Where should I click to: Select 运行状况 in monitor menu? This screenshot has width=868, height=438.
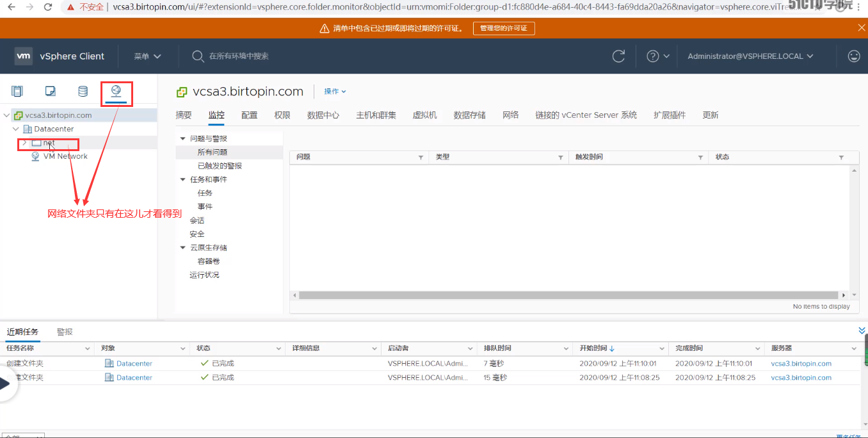click(x=204, y=275)
